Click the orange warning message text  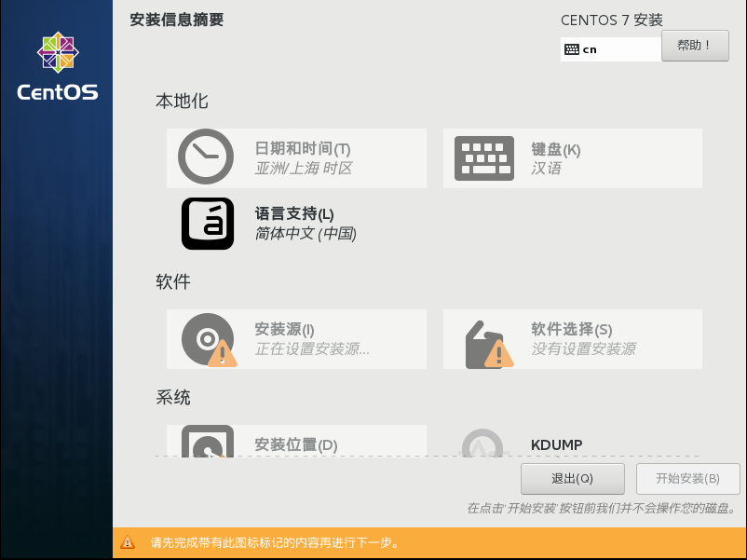click(275, 542)
